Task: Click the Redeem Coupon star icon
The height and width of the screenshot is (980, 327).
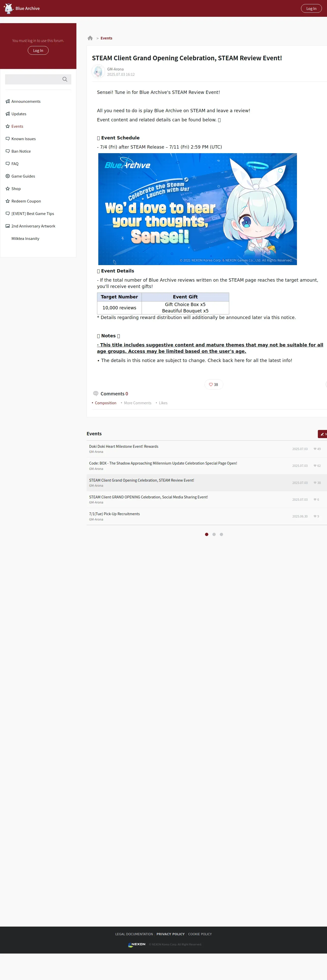Action: (x=8, y=201)
